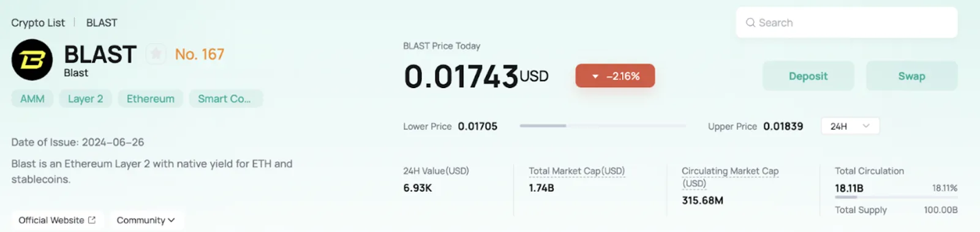Click the Deposit button
The image size is (980, 232).
808,76
